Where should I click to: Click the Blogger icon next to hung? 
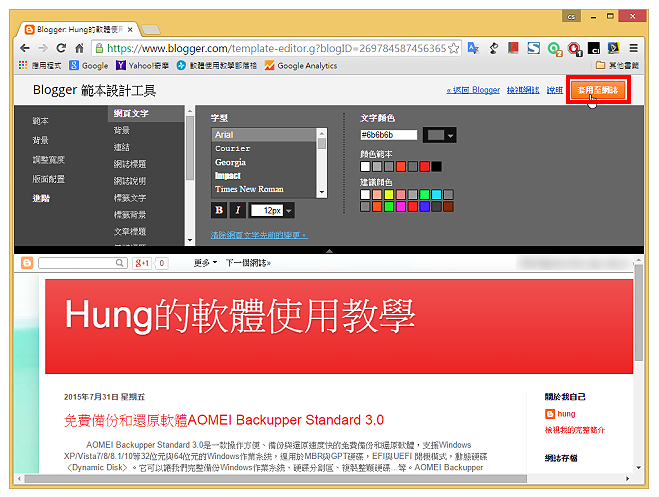550,414
